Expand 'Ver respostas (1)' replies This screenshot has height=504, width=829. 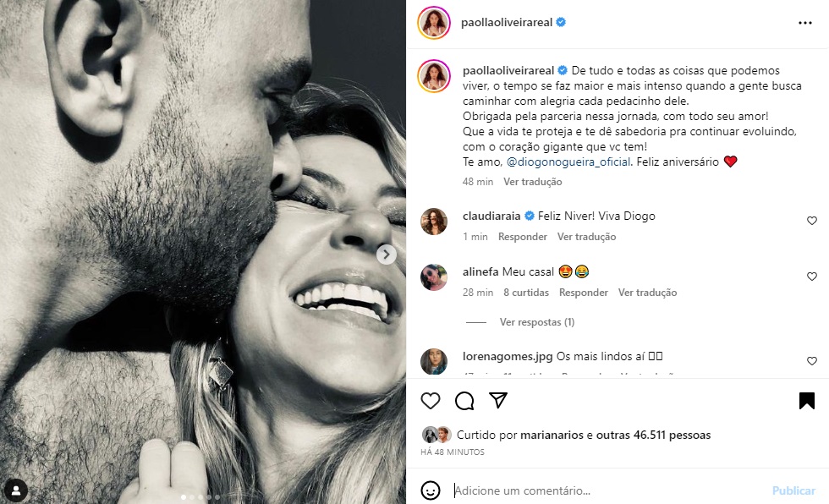[536, 322]
